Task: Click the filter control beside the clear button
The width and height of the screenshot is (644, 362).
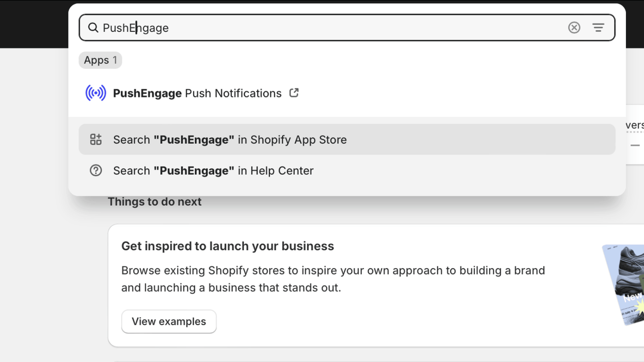Action: coord(598,28)
